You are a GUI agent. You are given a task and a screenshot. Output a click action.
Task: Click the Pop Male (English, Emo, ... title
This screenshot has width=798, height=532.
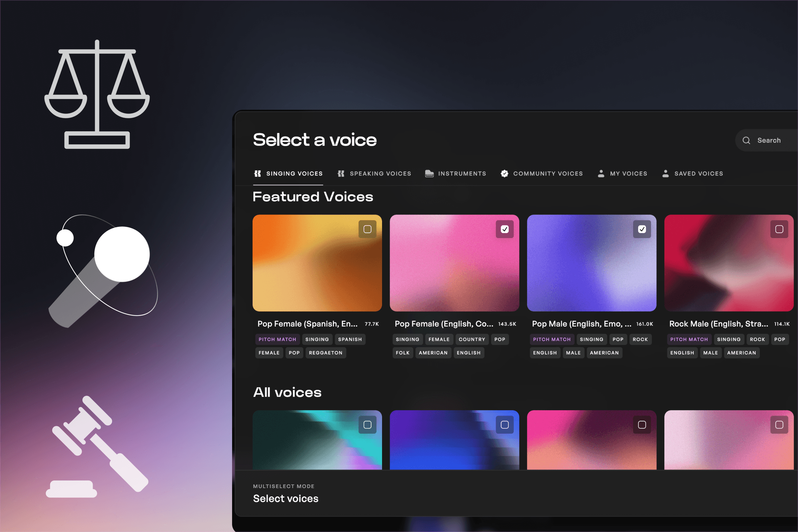[582, 324]
